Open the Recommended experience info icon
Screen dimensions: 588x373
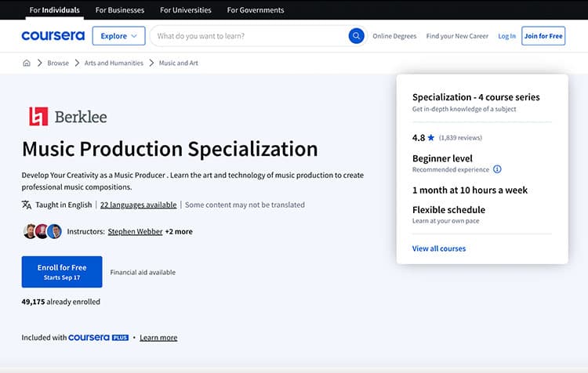click(x=497, y=169)
